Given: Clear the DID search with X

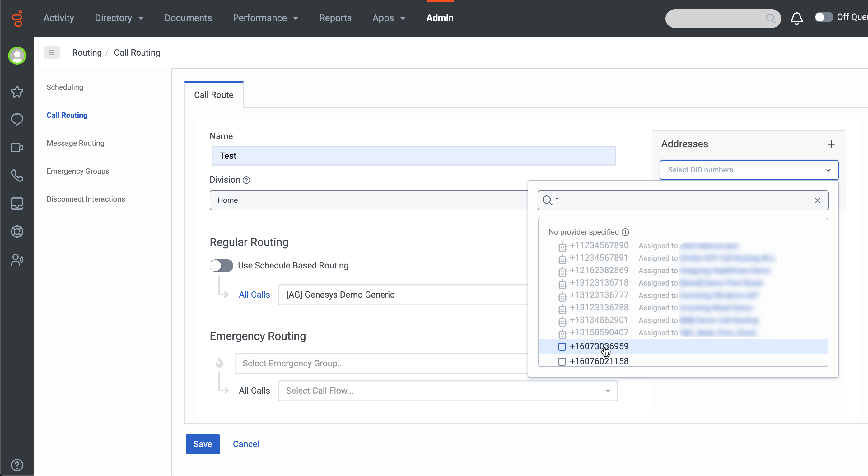Looking at the screenshot, I should point(817,200).
